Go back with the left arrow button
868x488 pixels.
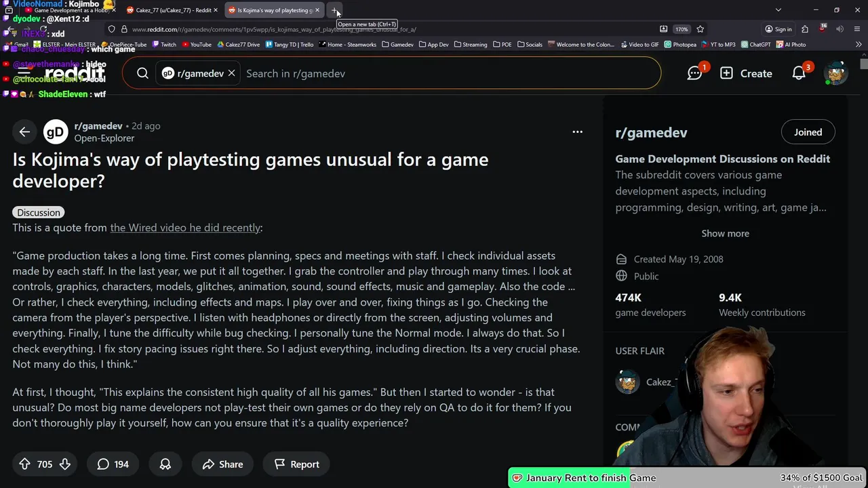click(24, 132)
